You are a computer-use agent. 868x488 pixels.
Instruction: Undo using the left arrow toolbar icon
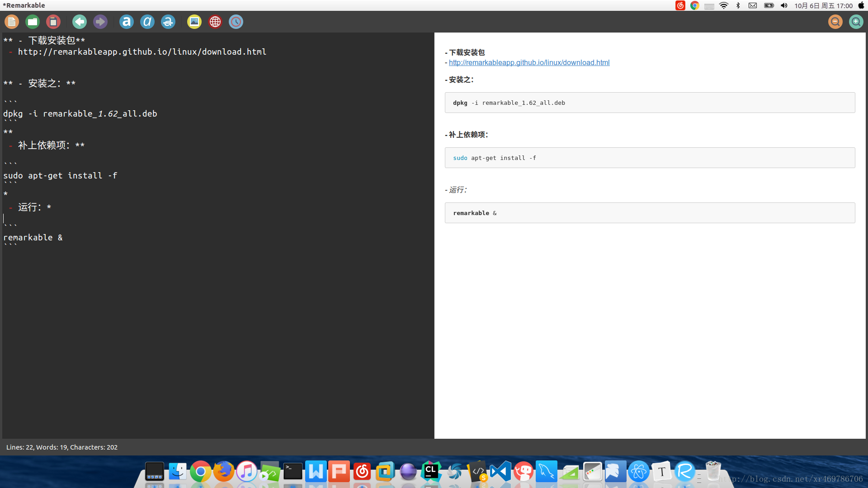pyautogui.click(x=80, y=22)
